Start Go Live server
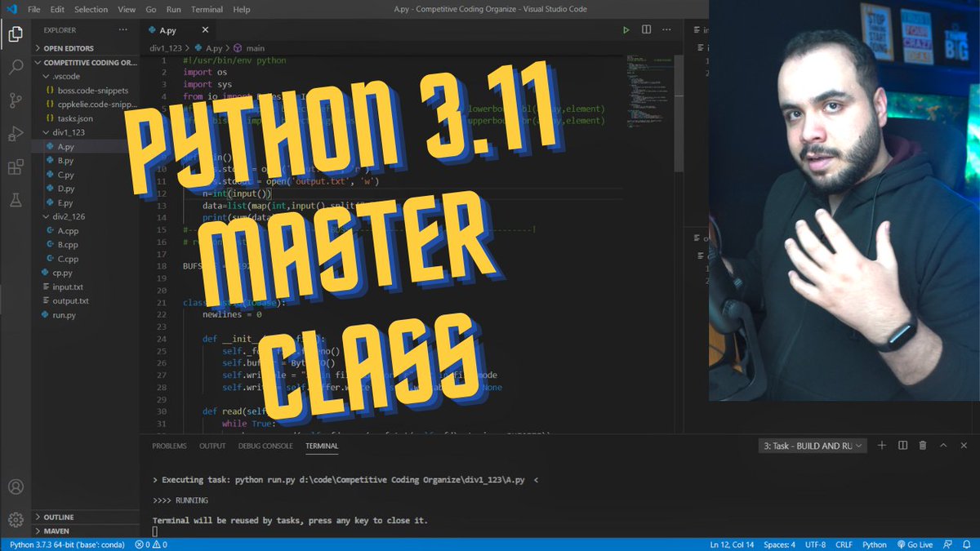The height and width of the screenshot is (551, 980). 914,544
